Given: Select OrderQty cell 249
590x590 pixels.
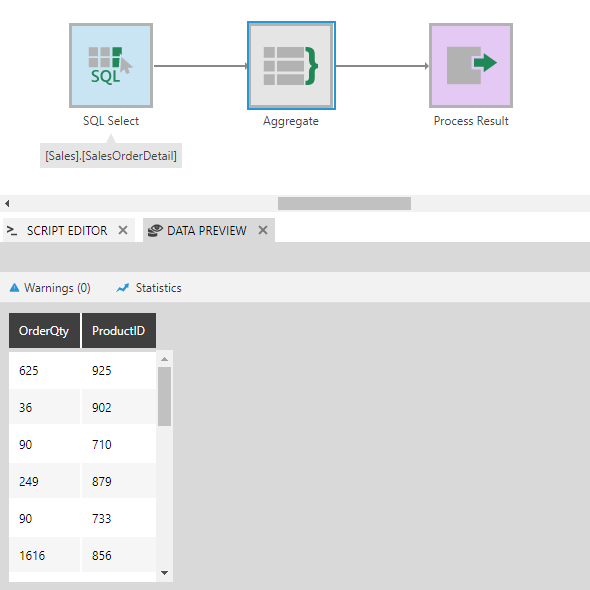Looking at the screenshot, I should pos(44,481).
